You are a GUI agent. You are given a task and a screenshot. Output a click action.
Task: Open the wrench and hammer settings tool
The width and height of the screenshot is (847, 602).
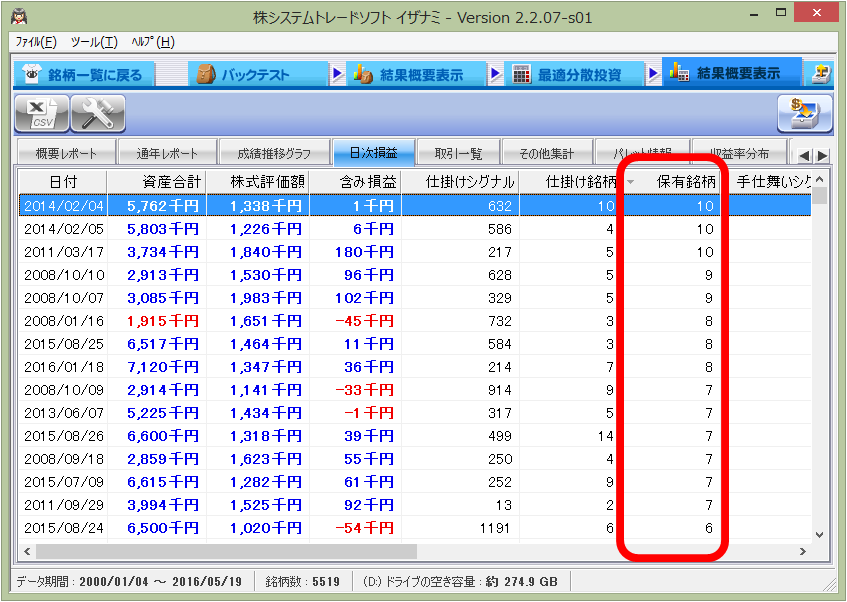[98, 113]
